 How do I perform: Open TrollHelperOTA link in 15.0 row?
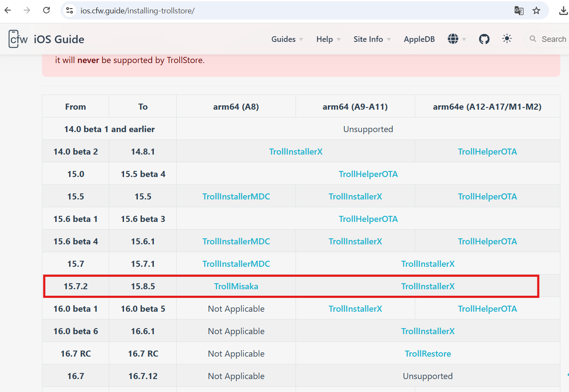[x=368, y=174]
